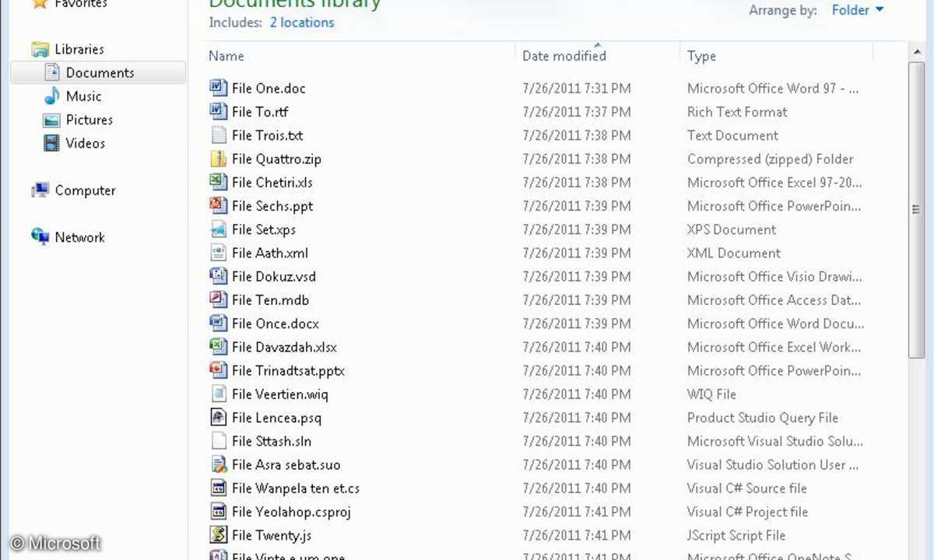Click the Libraries folder icon in sidebar
The height and width of the screenshot is (560, 934).
point(40,49)
